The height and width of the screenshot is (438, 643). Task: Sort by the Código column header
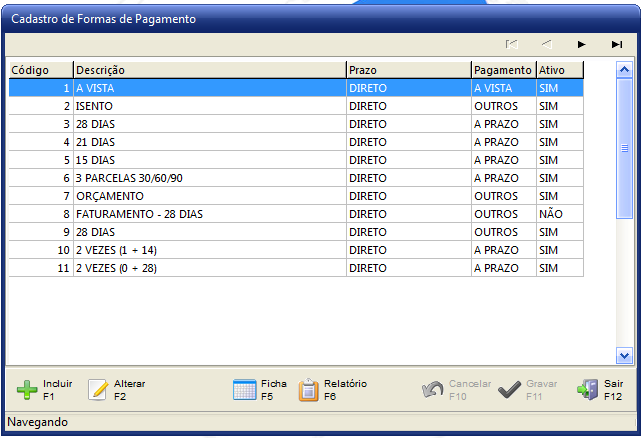41,70
